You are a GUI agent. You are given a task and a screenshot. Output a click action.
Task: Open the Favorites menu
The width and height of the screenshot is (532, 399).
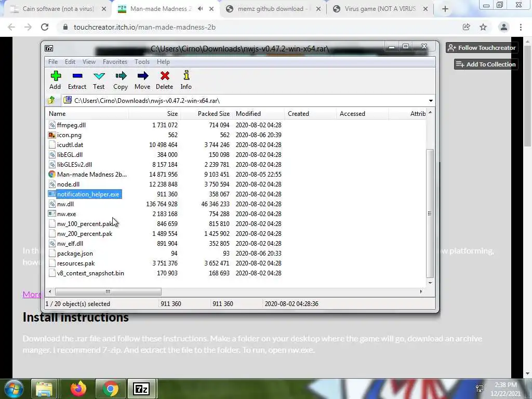coord(115,62)
